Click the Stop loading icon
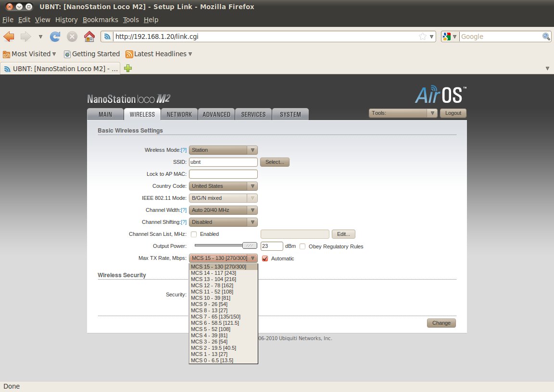The image size is (554, 392). click(x=72, y=37)
